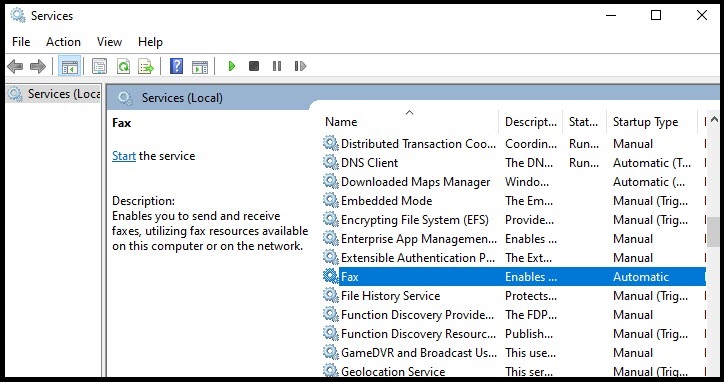The width and height of the screenshot is (724, 382).
Task: Open the View menu
Action: 109,42
